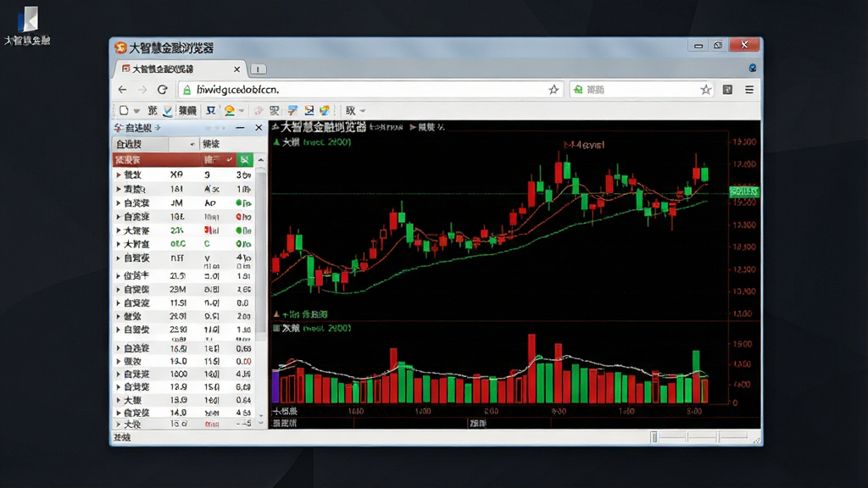This screenshot has width=868, height=488.
Task: Bookmark the page with the address bar star
Action: [x=554, y=90]
